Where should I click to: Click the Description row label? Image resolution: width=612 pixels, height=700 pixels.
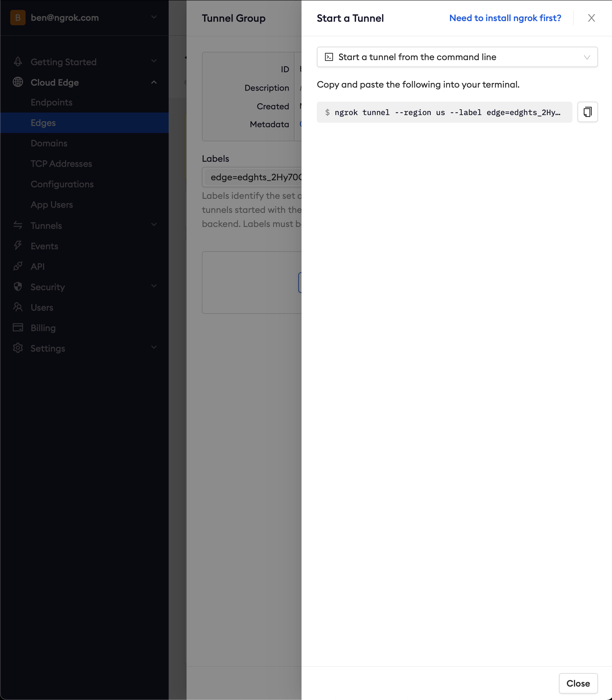pyautogui.click(x=267, y=88)
